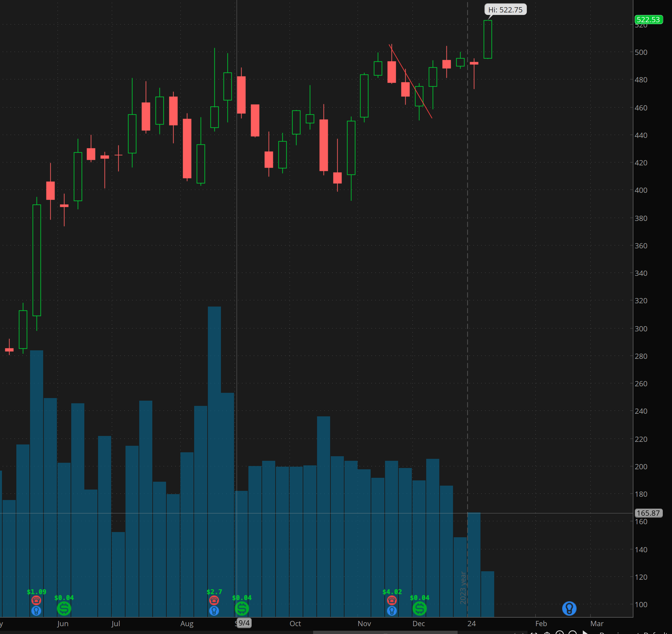Screen dimensions: 672x634
Task: Click the Hi: 522.75 price bubble
Action: pyautogui.click(x=505, y=10)
